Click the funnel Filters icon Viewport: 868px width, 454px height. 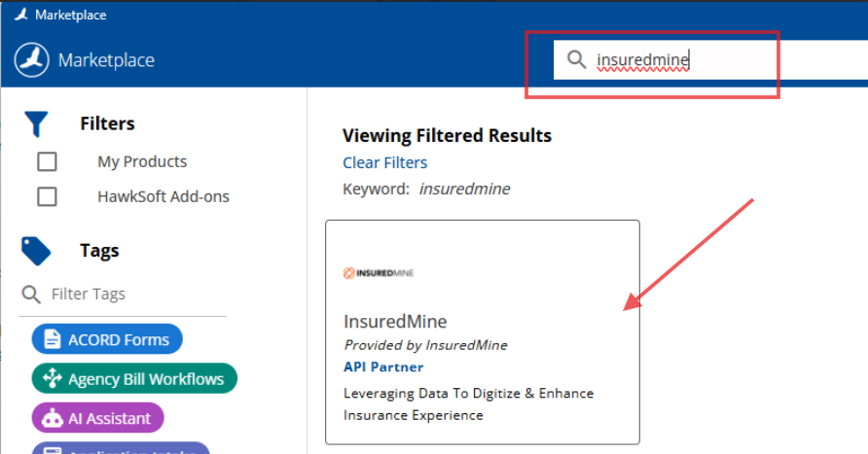tap(37, 123)
